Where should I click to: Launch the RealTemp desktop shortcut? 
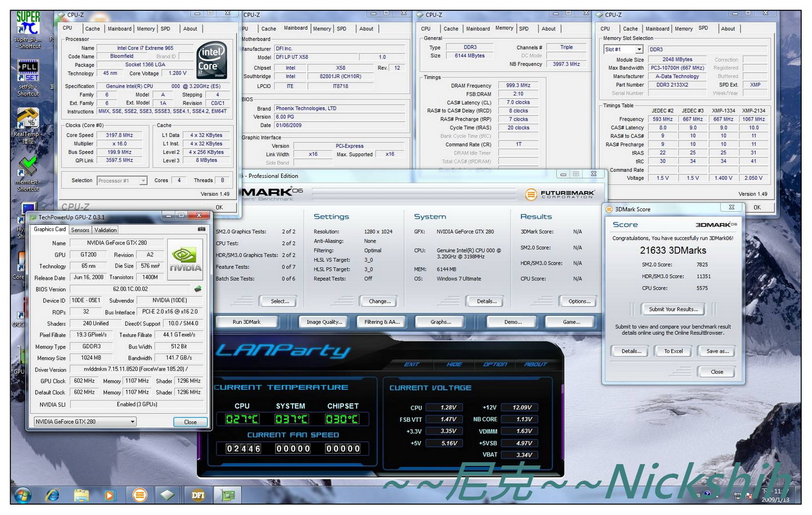pyautogui.click(x=27, y=125)
